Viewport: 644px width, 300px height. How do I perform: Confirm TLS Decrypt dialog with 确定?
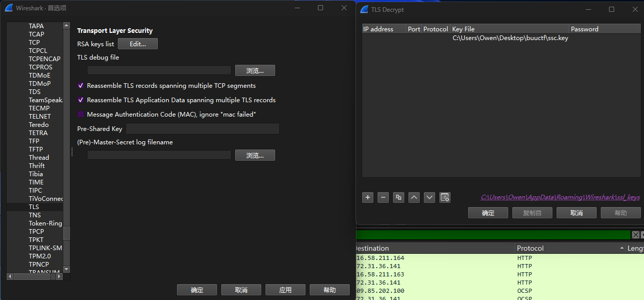488,213
